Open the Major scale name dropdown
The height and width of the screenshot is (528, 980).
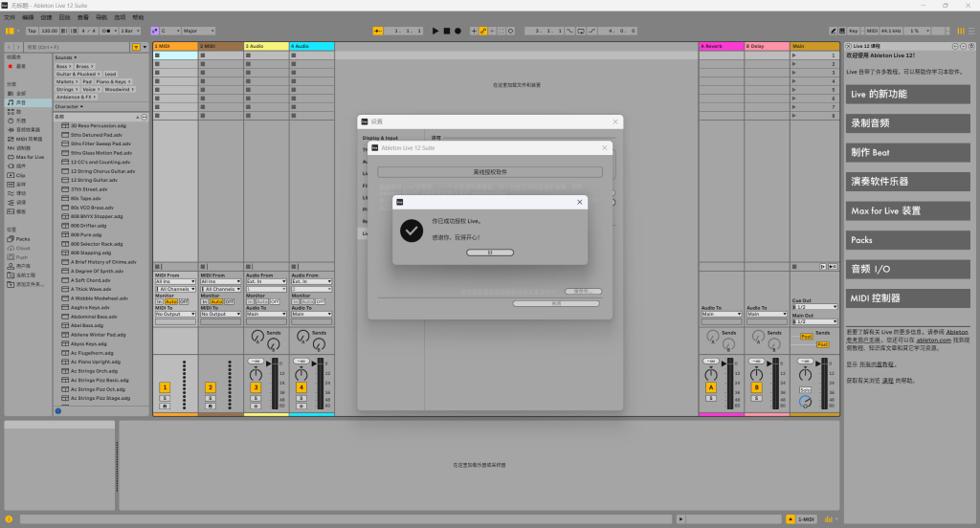pos(199,31)
